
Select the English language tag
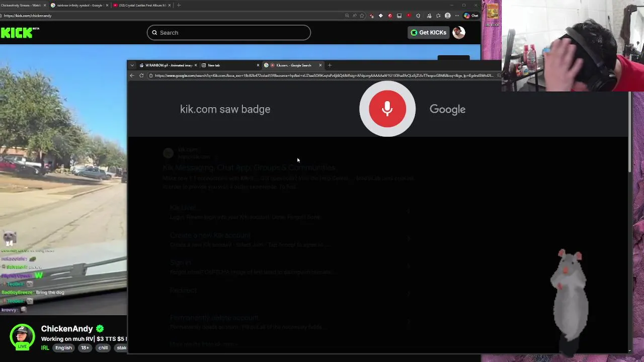click(63, 348)
